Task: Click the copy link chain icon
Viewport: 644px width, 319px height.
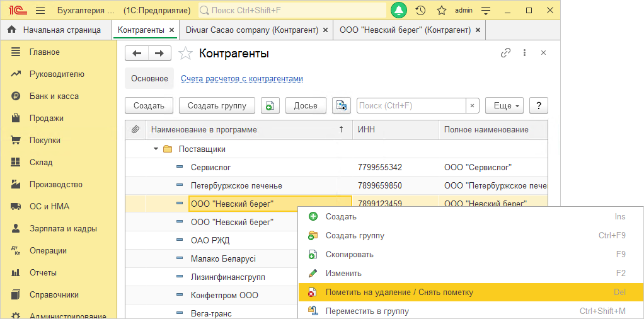Action: click(505, 53)
